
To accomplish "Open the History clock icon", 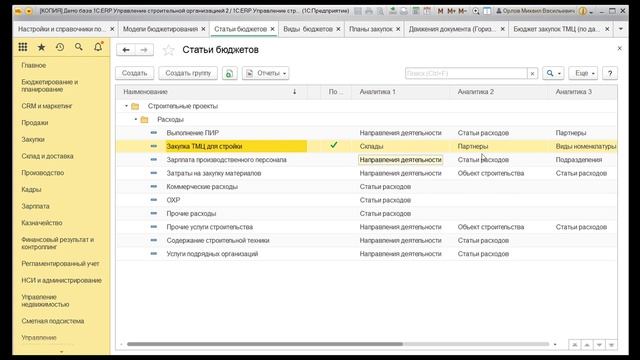I will [60, 47].
